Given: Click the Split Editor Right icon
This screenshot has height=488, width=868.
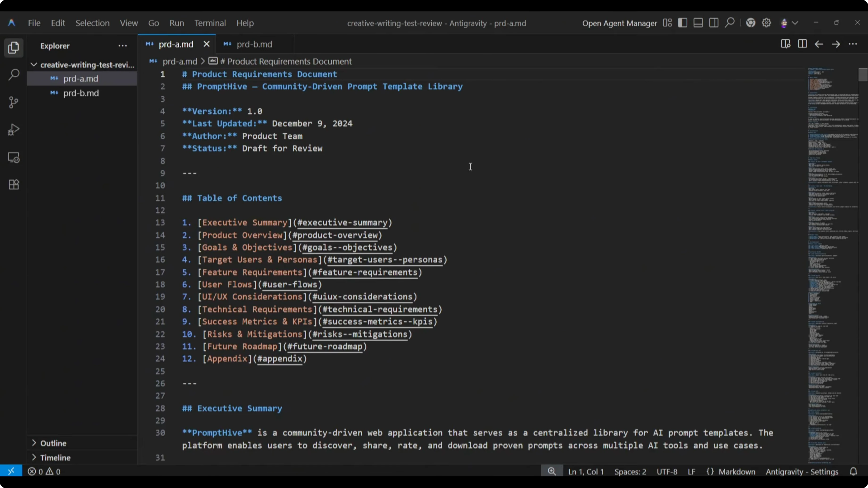Looking at the screenshot, I should tap(802, 44).
